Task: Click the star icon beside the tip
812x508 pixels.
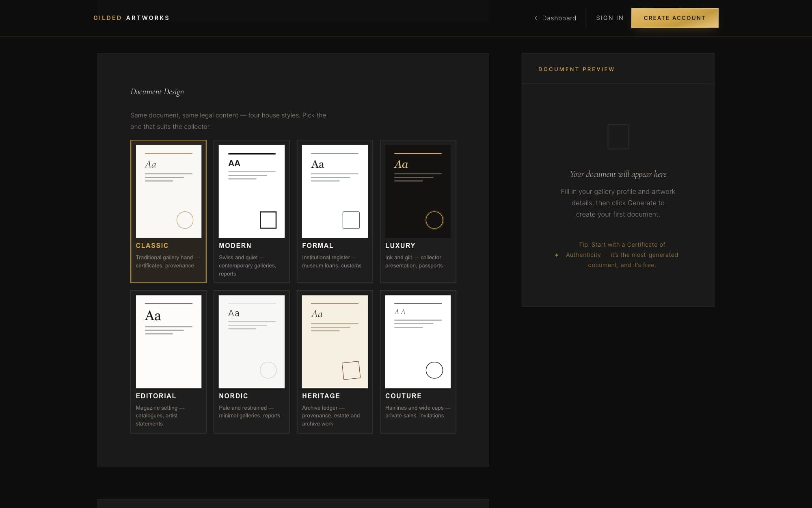Action: tap(557, 255)
